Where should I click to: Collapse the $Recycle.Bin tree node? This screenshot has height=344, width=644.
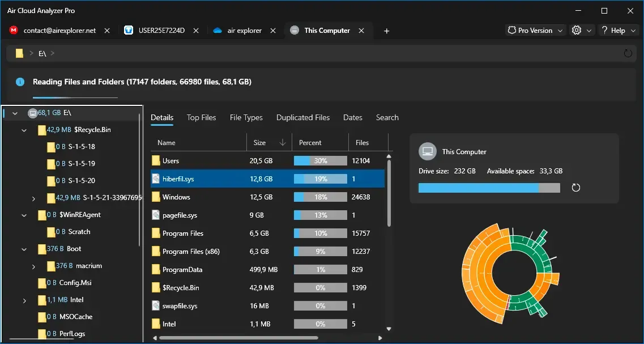point(24,130)
